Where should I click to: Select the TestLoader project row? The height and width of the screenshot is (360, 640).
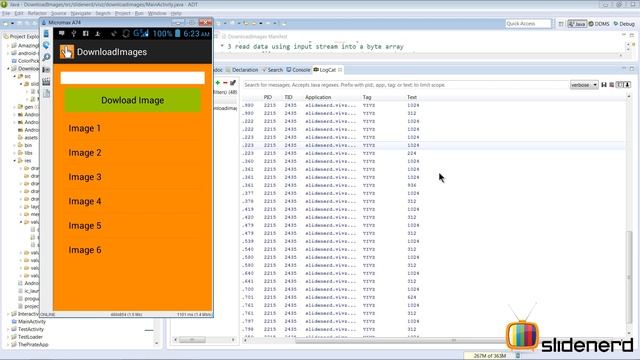click(x=28, y=337)
